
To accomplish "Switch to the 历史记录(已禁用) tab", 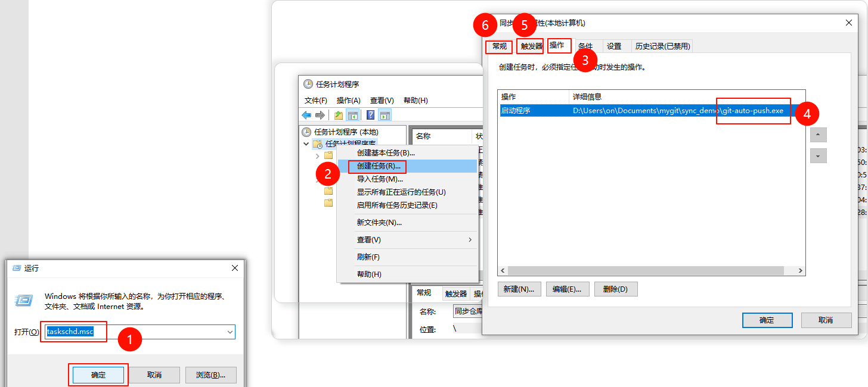I will click(x=662, y=46).
